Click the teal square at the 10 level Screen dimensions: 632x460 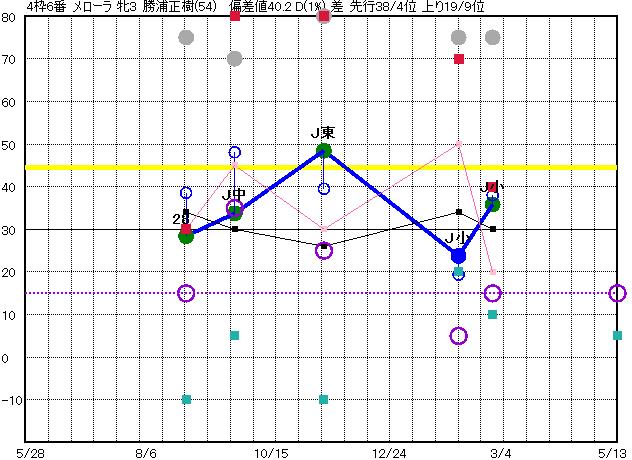coord(492,314)
